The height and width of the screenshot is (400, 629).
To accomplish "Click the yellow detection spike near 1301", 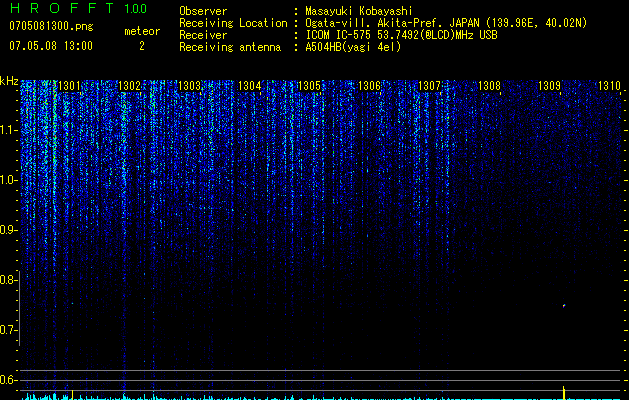I will click(x=72, y=394).
